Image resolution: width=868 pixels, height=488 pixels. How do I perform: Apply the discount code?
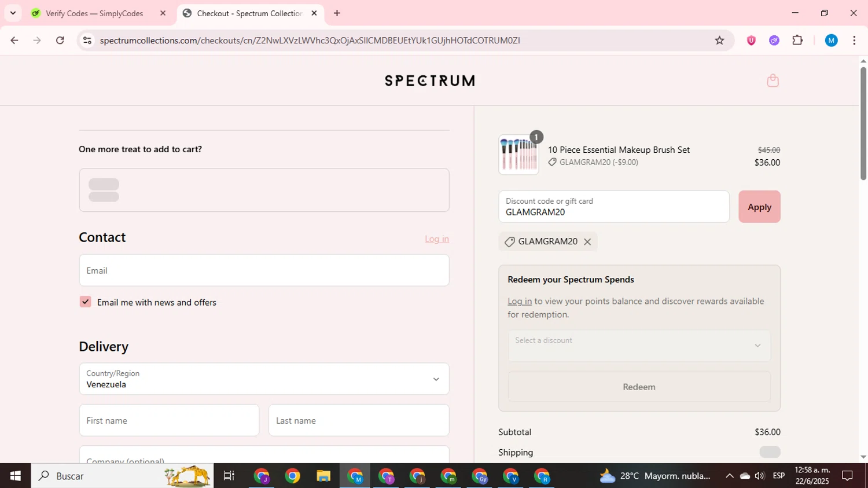click(759, 207)
